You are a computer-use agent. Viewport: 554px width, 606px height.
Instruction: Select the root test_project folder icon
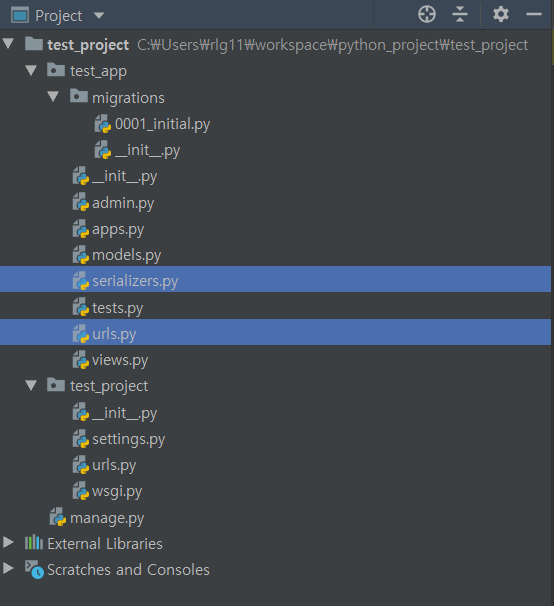(x=34, y=44)
